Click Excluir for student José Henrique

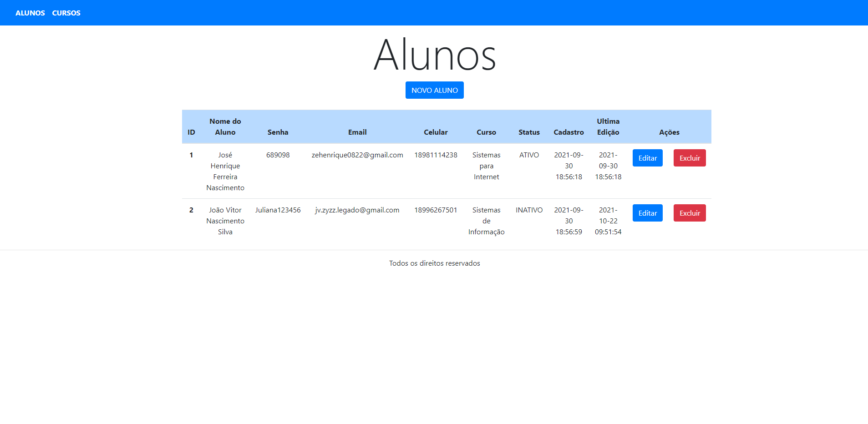point(689,158)
